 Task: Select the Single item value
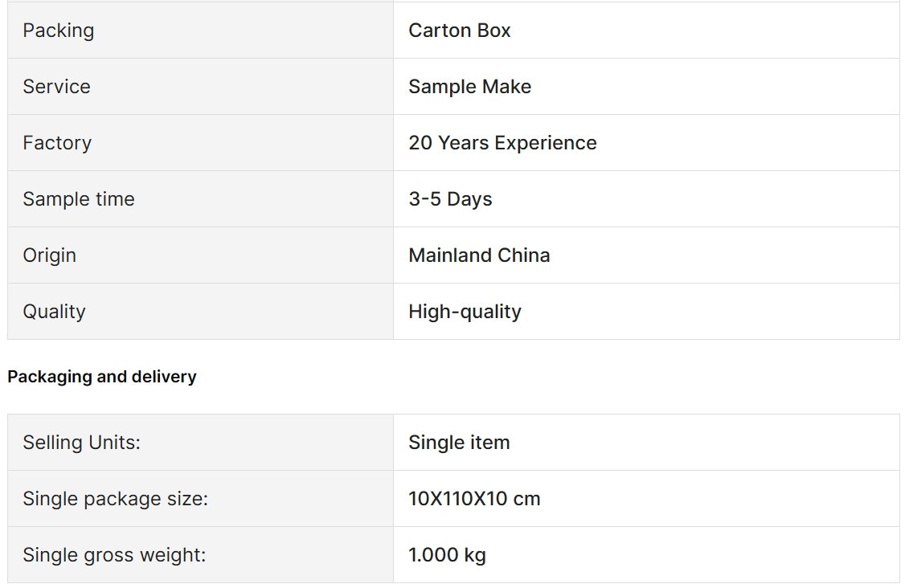(x=459, y=442)
